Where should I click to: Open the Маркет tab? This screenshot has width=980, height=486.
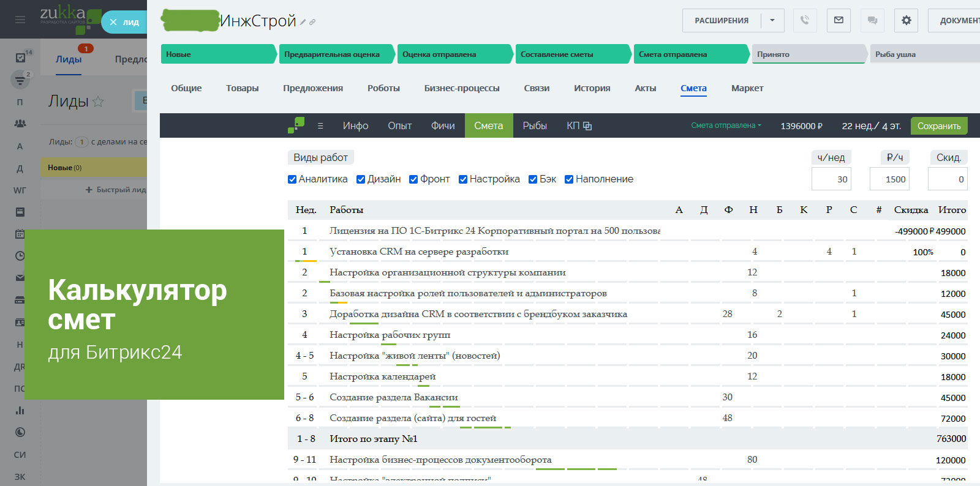[x=747, y=88]
